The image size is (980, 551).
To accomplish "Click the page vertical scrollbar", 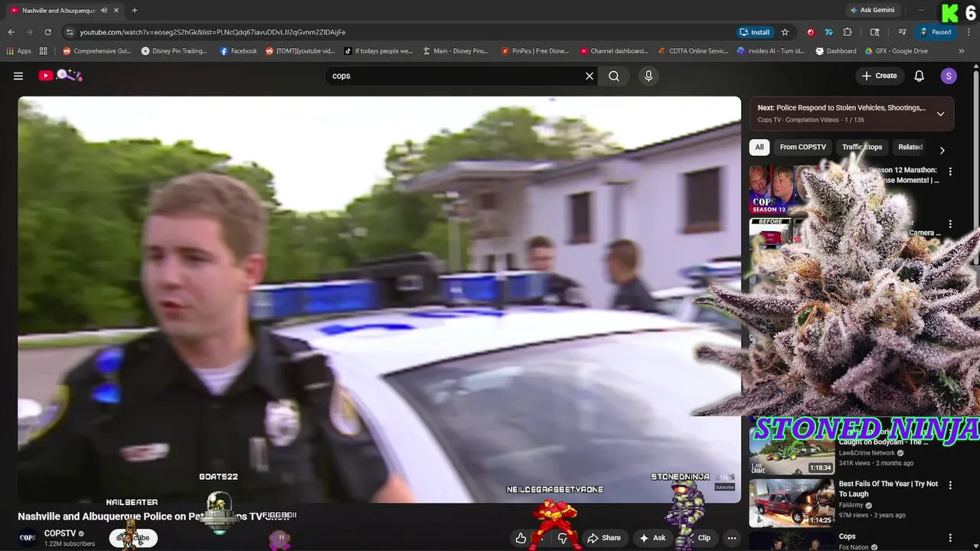I will coord(976,168).
